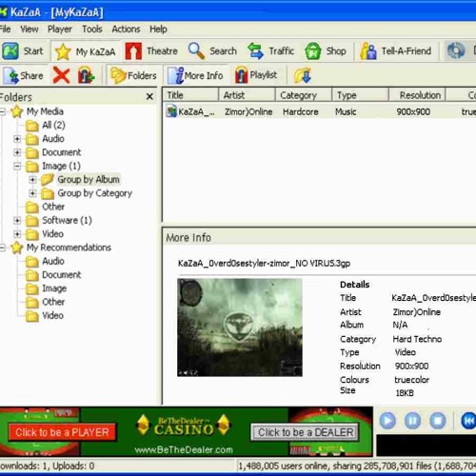Open the File menu
Image resolution: width=476 pixels, height=476 pixels.
pos(6,29)
